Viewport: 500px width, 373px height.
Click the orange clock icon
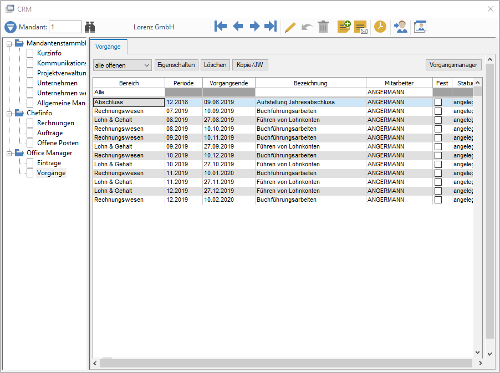(380, 27)
